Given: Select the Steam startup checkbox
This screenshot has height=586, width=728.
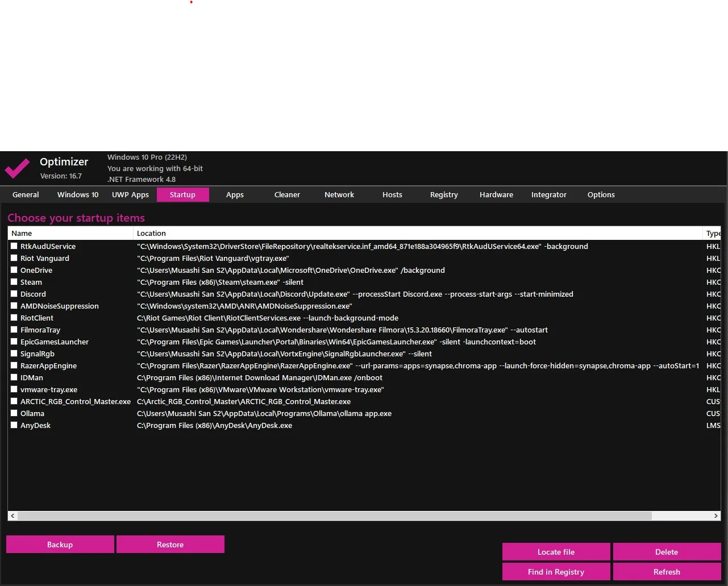Looking at the screenshot, I should 14,282.
